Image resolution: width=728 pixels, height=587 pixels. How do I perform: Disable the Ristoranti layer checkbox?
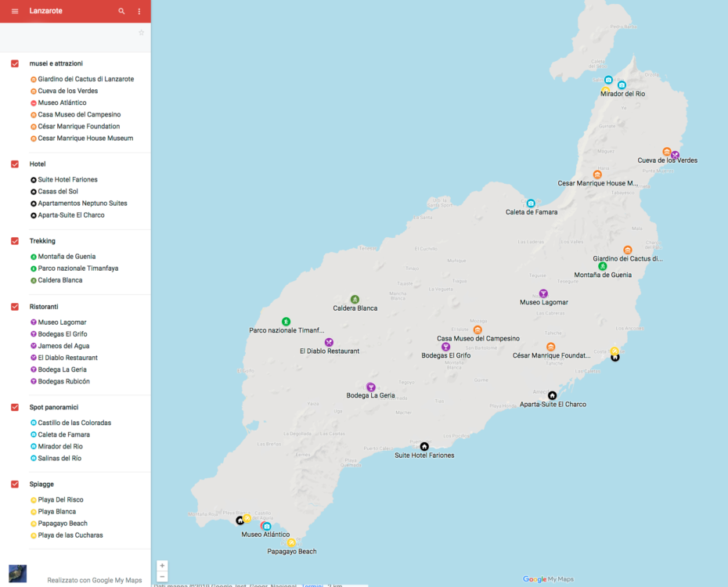(15, 307)
